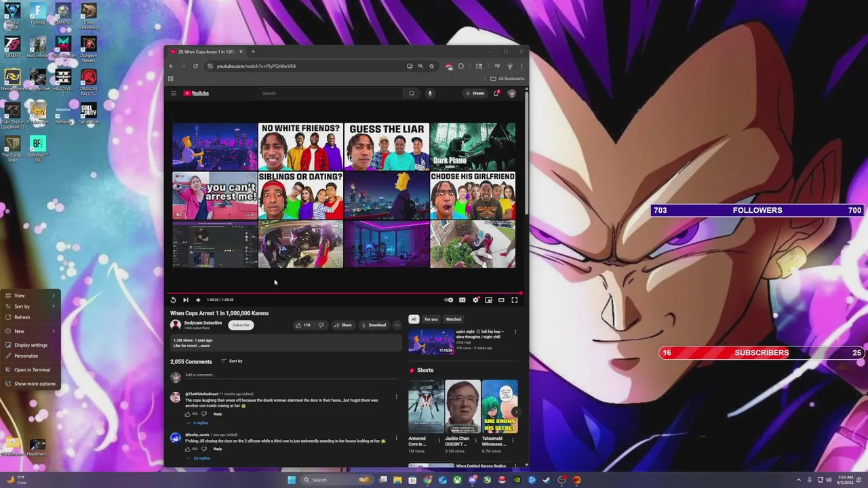Viewport: 868px width, 488px height.
Task: Search with voice microphone
Action: (x=430, y=94)
